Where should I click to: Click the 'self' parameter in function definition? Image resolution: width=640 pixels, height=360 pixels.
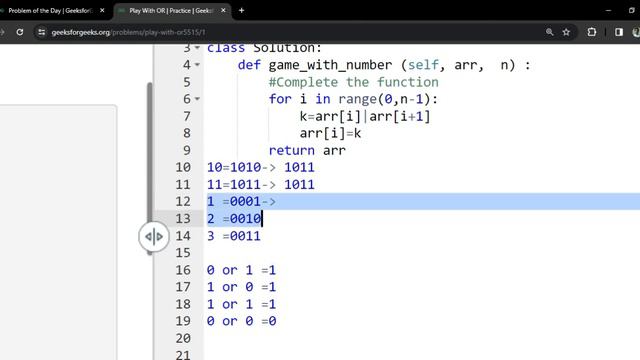(x=423, y=65)
